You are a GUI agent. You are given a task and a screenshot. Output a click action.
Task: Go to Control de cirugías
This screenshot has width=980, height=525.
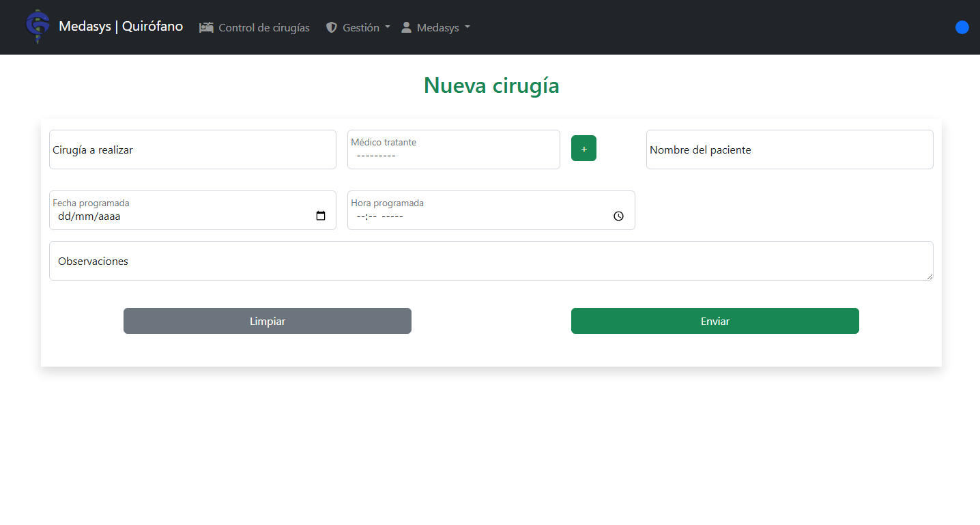click(x=263, y=27)
